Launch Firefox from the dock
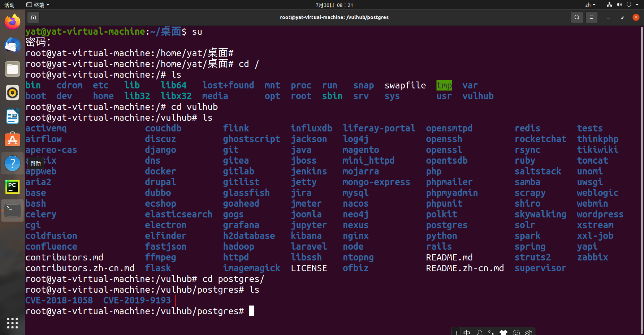 pyautogui.click(x=12, y=22)
